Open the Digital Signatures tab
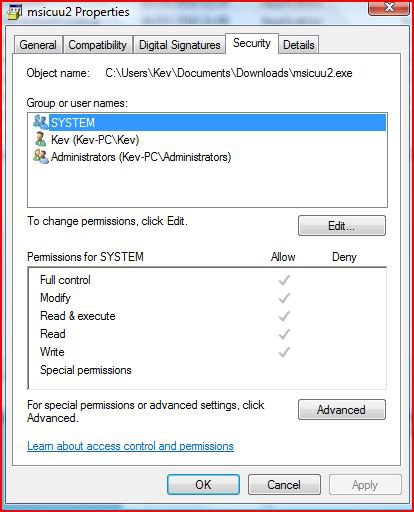This screenshot has height=512, width=414. [179, 45]
